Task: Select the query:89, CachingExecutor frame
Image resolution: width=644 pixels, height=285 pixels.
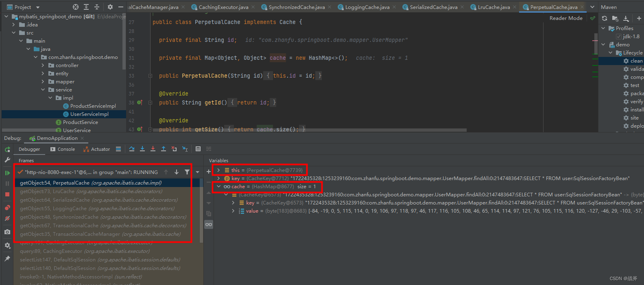Action: (x=107, y=251)
